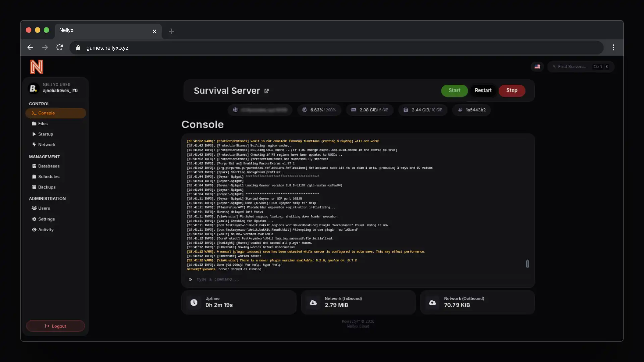Click the ADMINISTRATION section header
644x362 pixels.
[47, 199]
